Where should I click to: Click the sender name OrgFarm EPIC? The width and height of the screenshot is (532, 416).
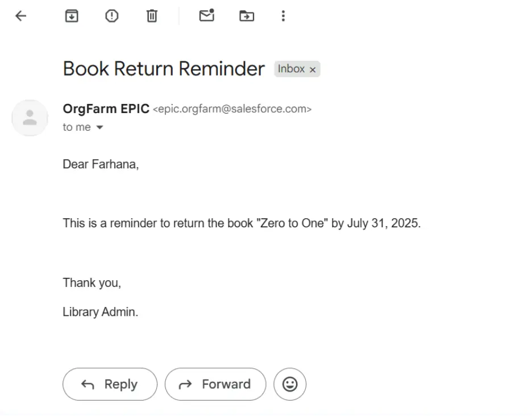106,109
